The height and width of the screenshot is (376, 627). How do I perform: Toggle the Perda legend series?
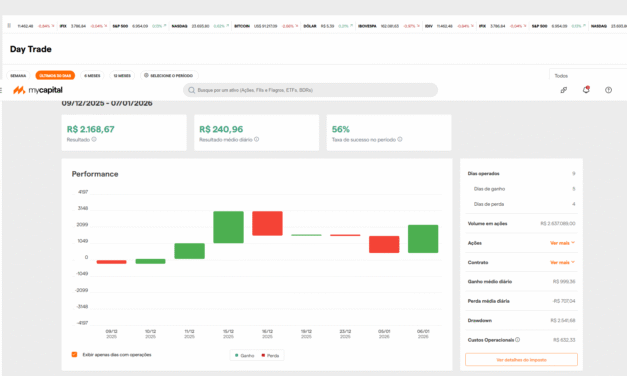pyautogui.click(x=270, y=355)
